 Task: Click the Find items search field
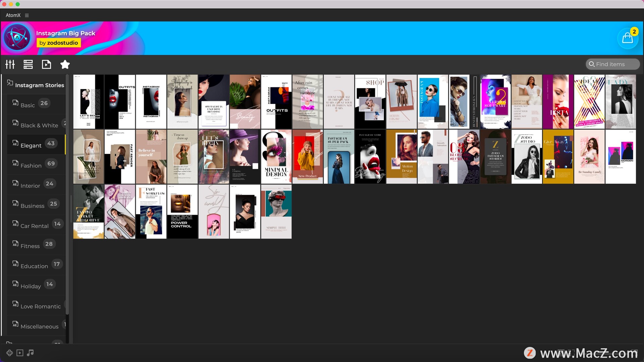[x=613, y=64]
